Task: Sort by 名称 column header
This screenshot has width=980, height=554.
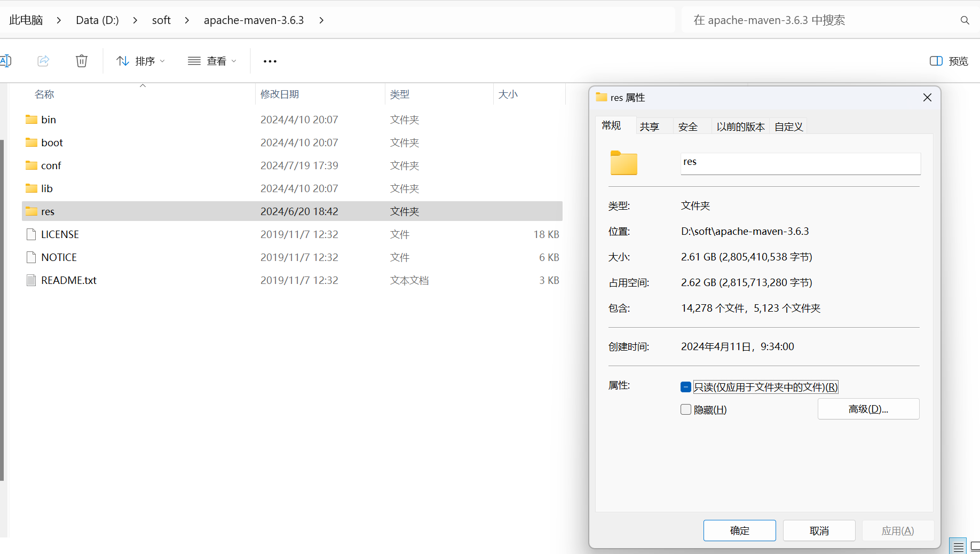Action: click(x=44, y=94)
